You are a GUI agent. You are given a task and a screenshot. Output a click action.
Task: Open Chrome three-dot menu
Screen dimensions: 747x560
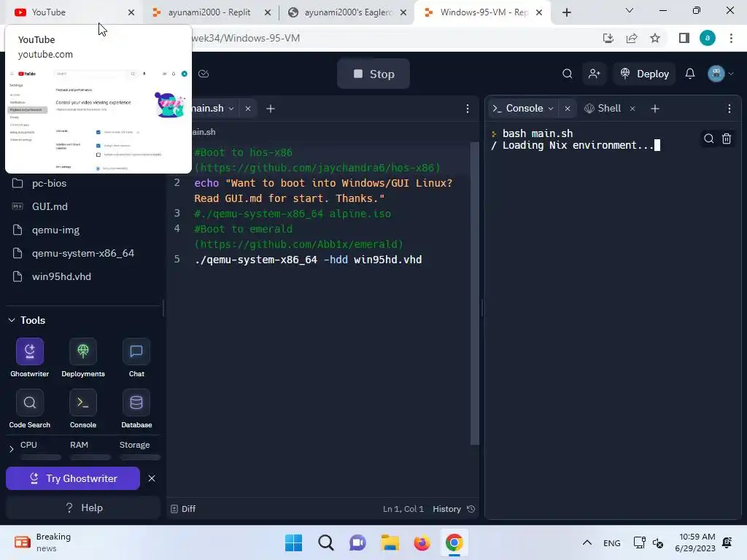click(x=731, y=38)
